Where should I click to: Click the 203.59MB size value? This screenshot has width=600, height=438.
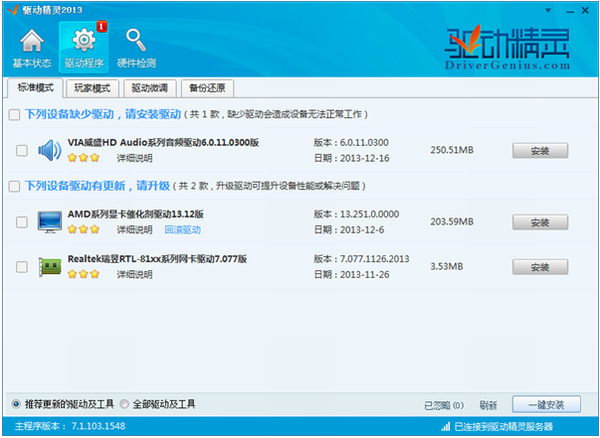pyautogui.click(x=452, y=221)
